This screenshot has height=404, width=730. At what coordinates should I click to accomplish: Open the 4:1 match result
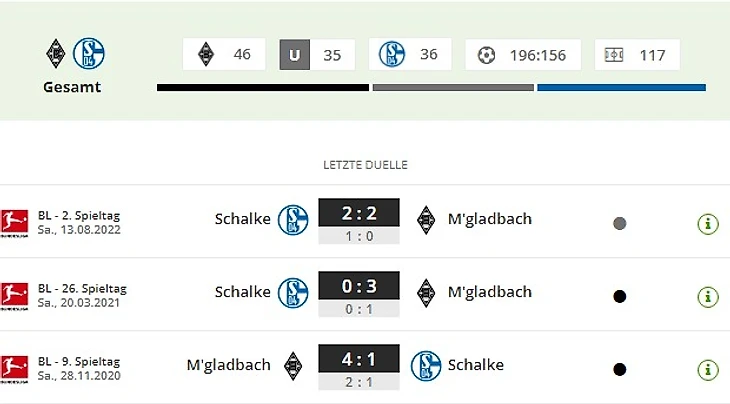[358, 359]
